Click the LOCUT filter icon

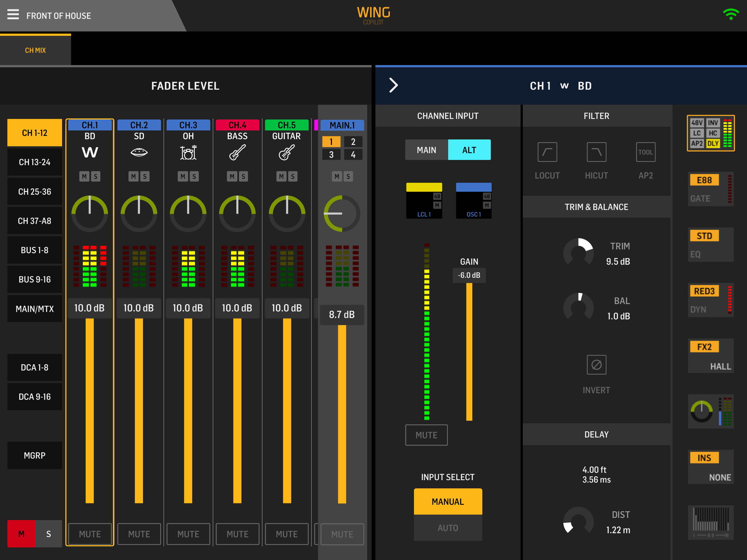(547, 152)
